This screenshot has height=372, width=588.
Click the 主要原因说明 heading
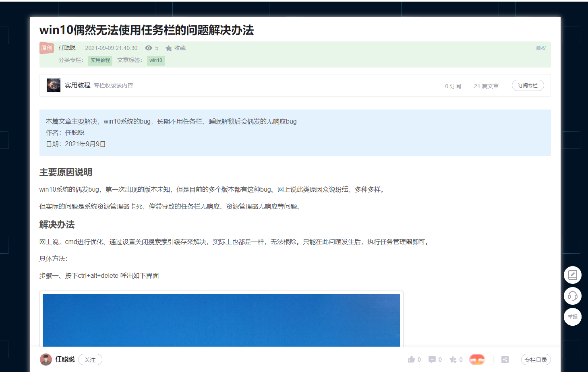(x=66, y=172)
